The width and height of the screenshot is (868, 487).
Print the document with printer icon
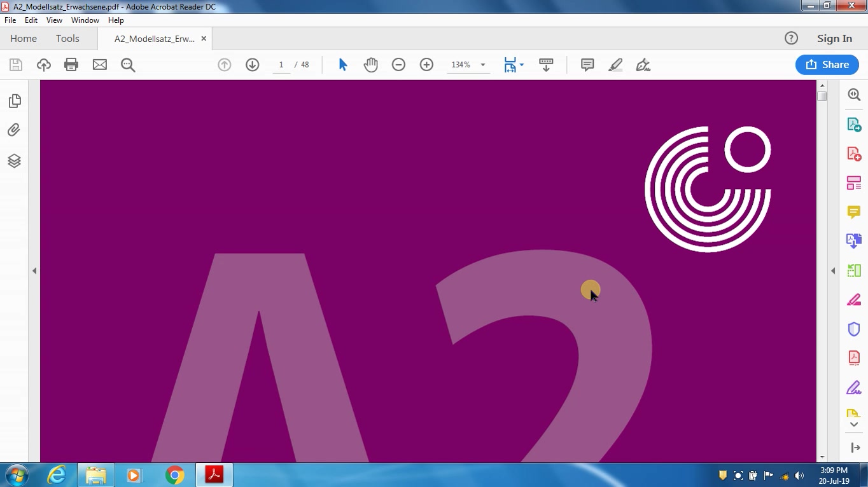click(x=71, y=65)
